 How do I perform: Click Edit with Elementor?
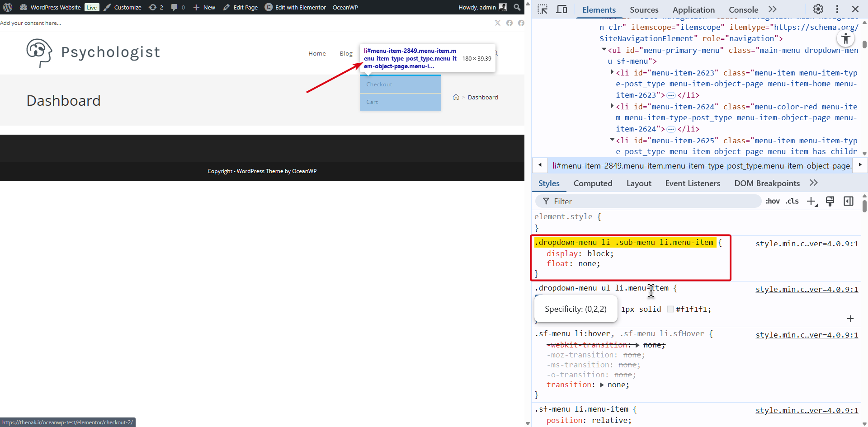coord(295,7)
